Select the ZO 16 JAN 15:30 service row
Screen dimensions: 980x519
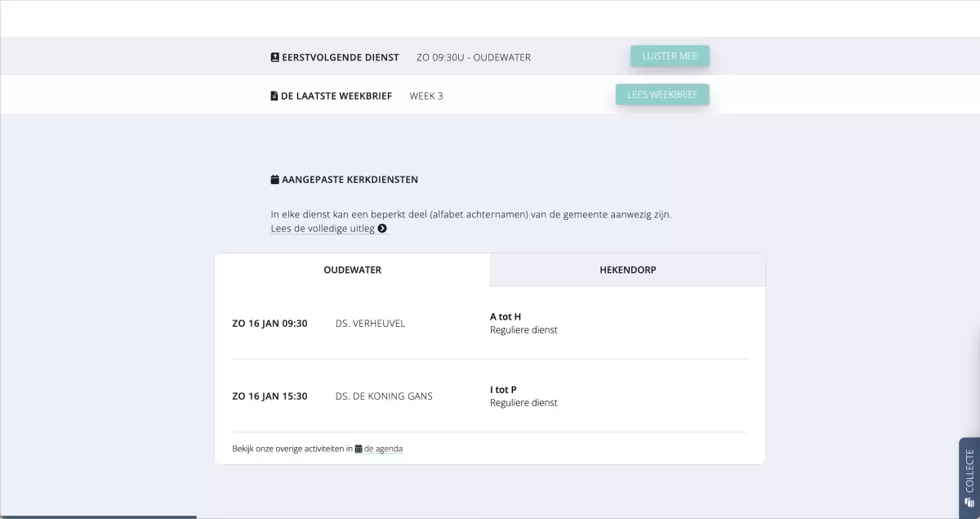490,396
